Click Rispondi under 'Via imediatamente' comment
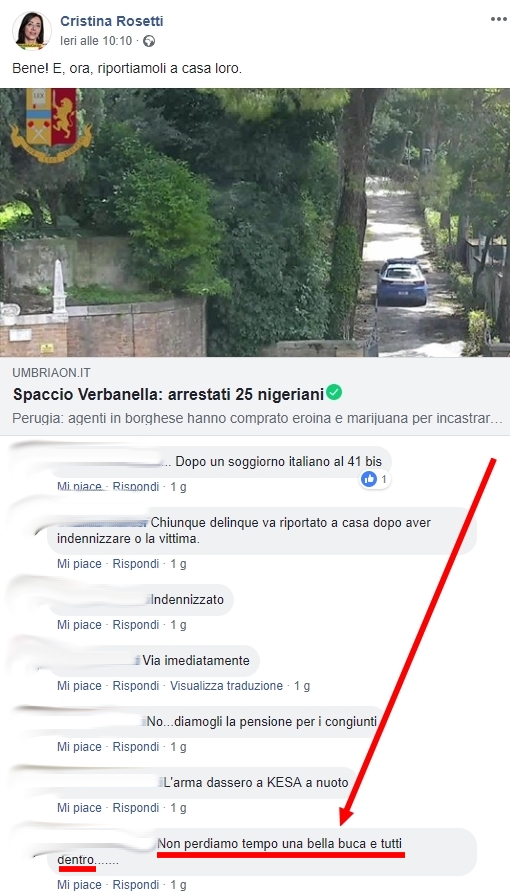The width and height of the screenshot is (513, 896). [135, 686]
